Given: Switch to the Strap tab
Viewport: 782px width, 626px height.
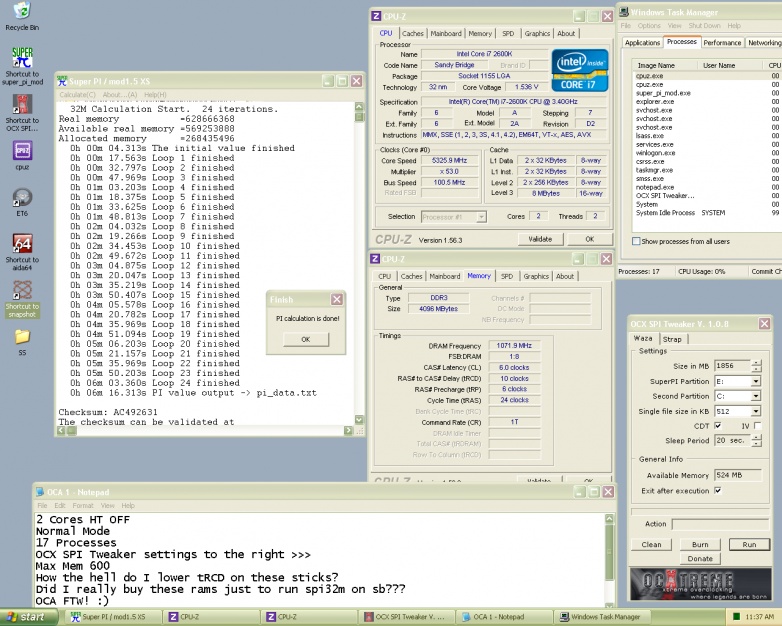Looking at the screenshot, I should [x=672, y=339].
